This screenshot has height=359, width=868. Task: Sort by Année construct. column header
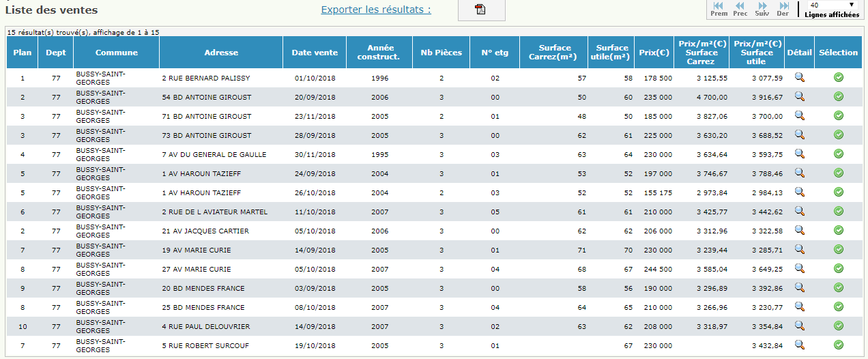coord(379,53)
